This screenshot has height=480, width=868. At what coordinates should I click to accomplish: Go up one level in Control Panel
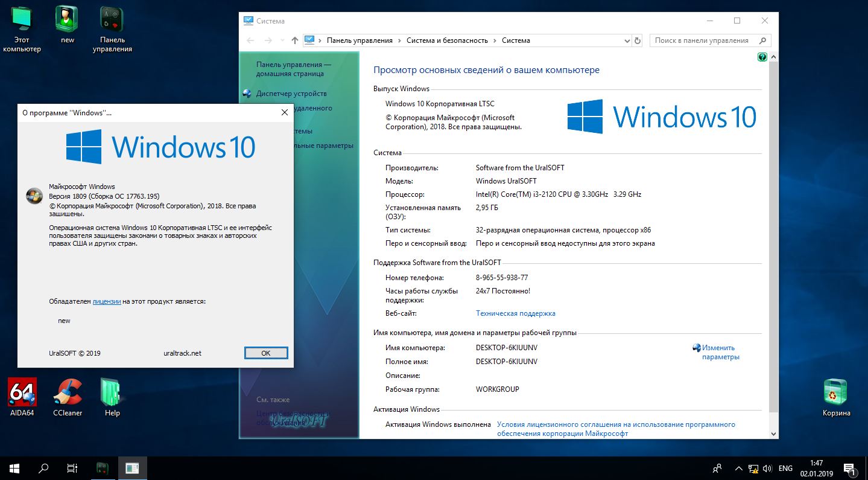[294, 40]
